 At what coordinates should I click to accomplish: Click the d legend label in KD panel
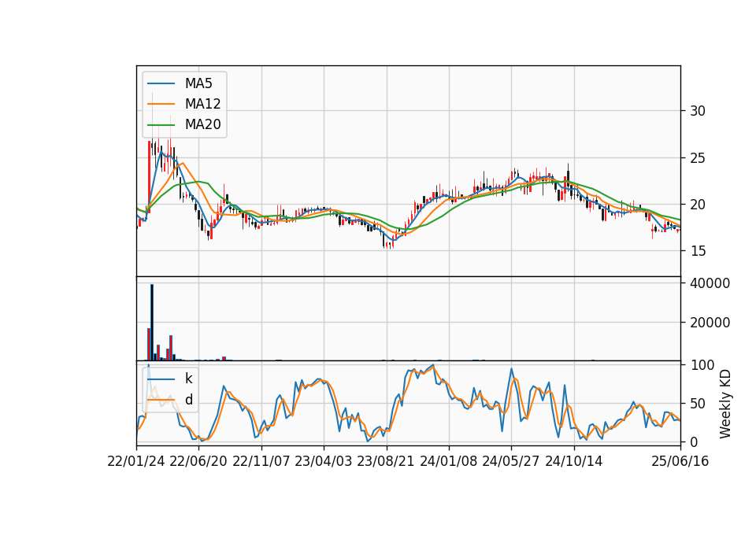pyautogui.click(x=188, y=400)
